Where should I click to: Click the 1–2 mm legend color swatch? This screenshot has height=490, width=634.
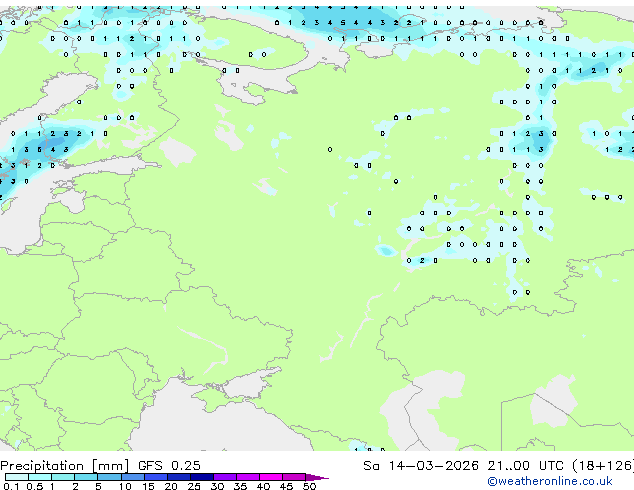(63, 477)
